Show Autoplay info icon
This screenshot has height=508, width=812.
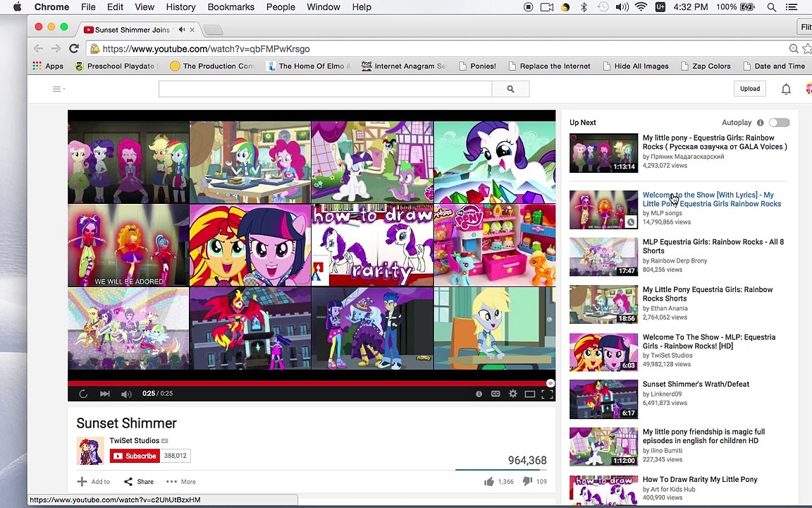click(x=761, y=123)
